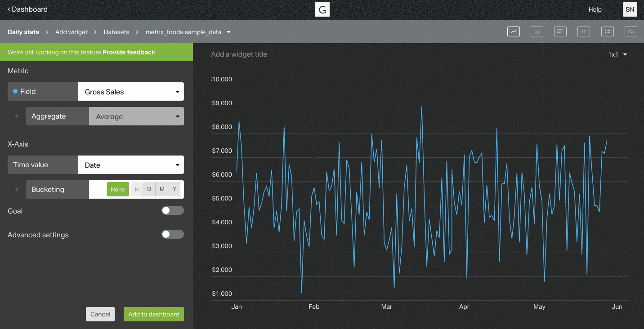The image size is (644, 329).
Task: Select Y (year) bucketing option
Action: (174, 189)
